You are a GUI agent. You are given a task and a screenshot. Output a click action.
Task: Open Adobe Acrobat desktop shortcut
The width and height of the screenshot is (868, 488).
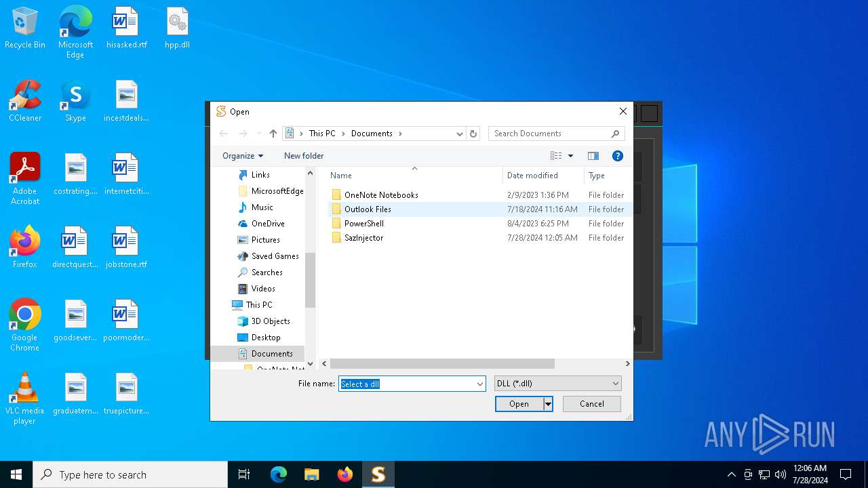pos(25,179)
